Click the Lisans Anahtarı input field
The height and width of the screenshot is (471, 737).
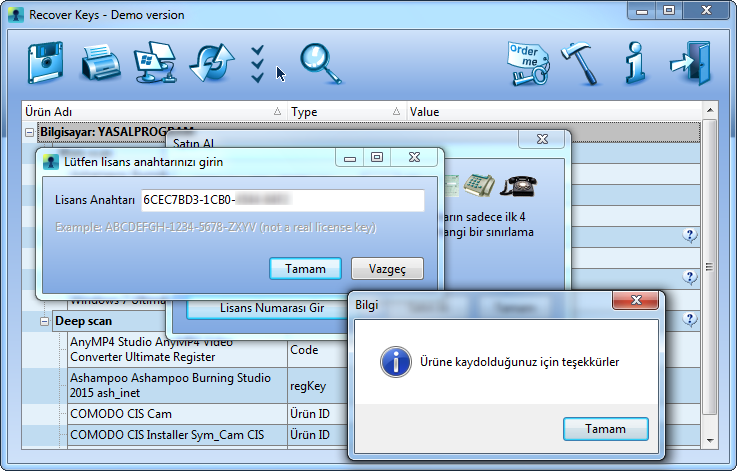tap(282, 200)
